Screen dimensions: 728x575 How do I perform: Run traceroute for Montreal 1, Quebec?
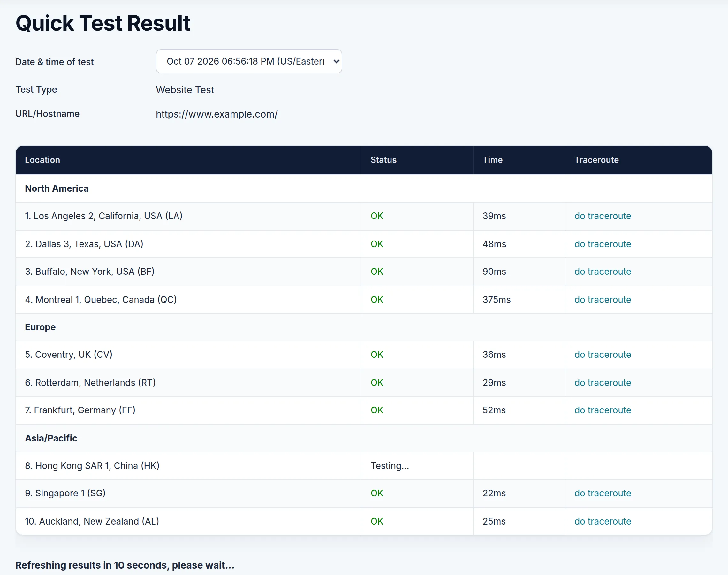coord(603,300)
